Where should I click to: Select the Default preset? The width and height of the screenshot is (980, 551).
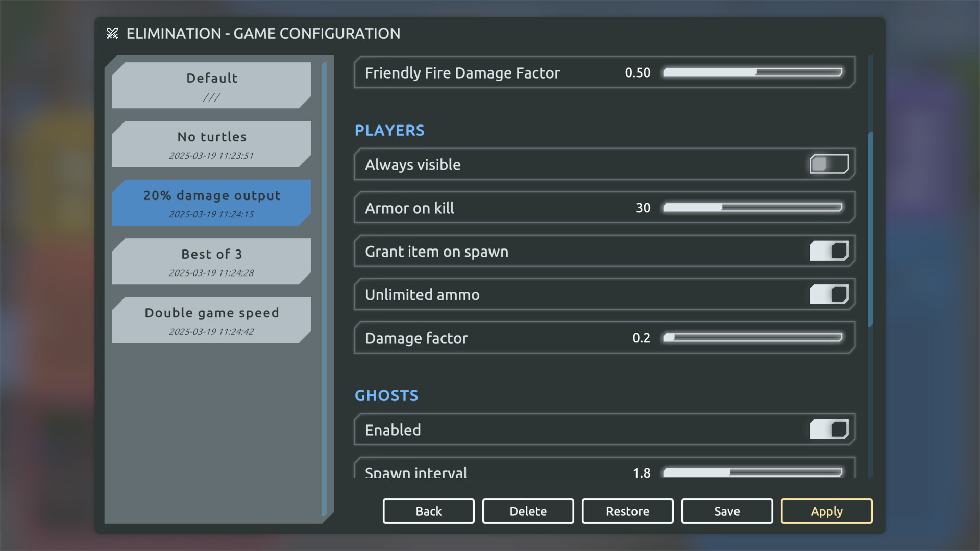(211, 85)
